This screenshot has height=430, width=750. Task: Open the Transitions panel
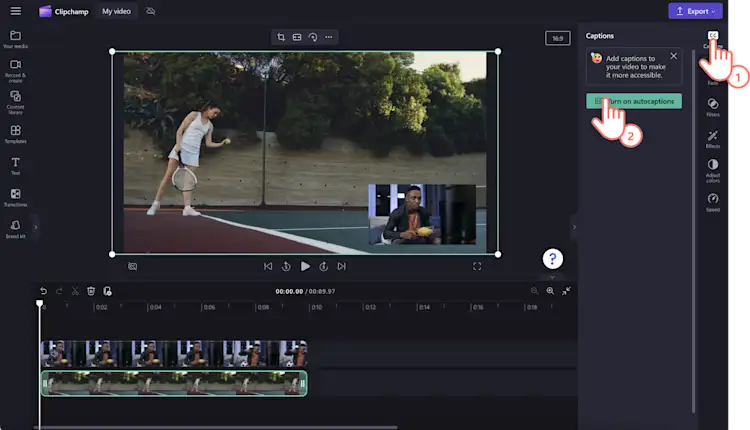click(x=15, y=196)
